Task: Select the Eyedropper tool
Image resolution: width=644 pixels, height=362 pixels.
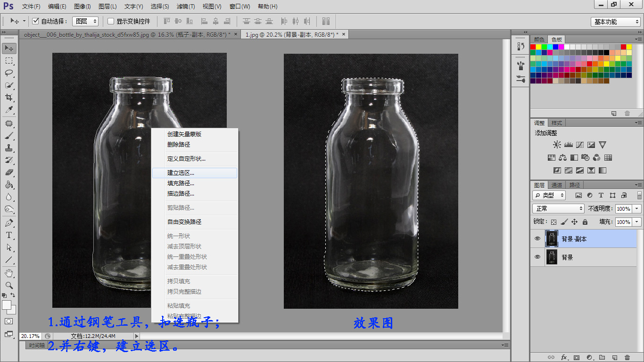Action: (x=9, y=110)
